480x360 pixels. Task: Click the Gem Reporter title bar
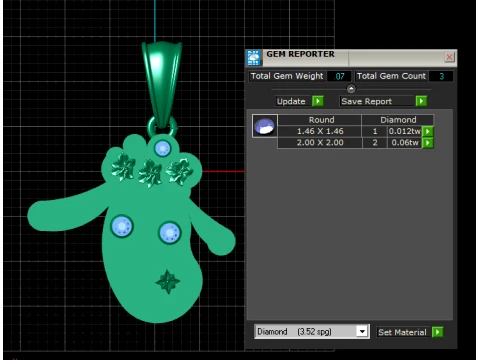[350, 57]
